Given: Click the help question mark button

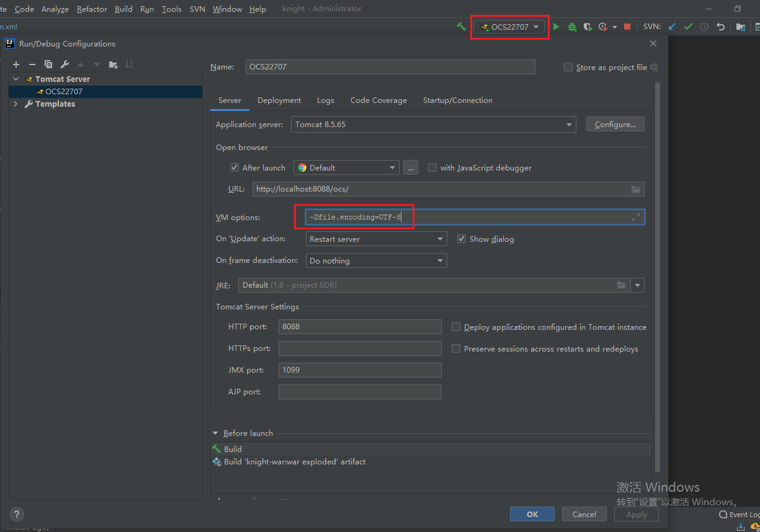Looking at the screenshot, I should (17, 514).
